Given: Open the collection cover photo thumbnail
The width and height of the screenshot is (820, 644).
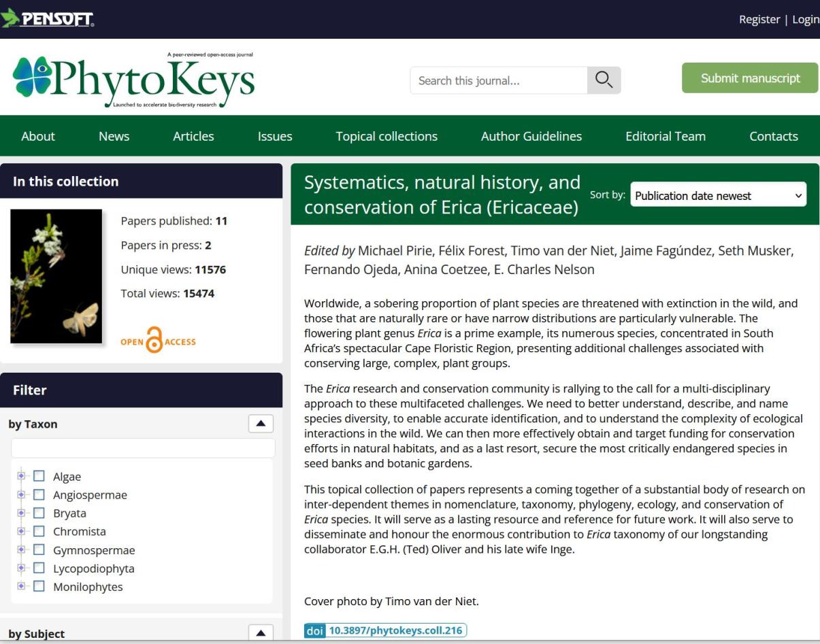Looking at the screenshot, I should click(56, 276).
